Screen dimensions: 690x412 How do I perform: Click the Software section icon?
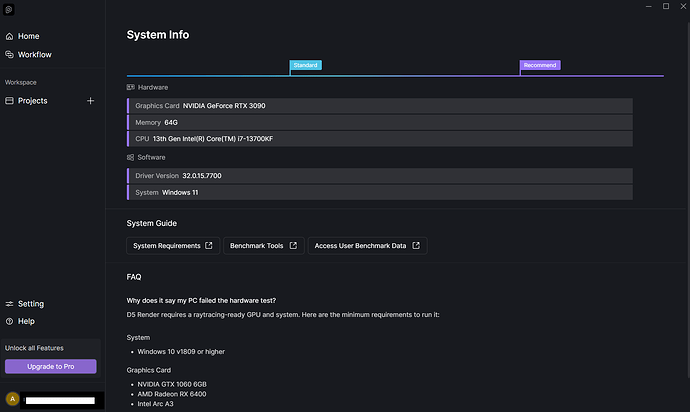130,157
